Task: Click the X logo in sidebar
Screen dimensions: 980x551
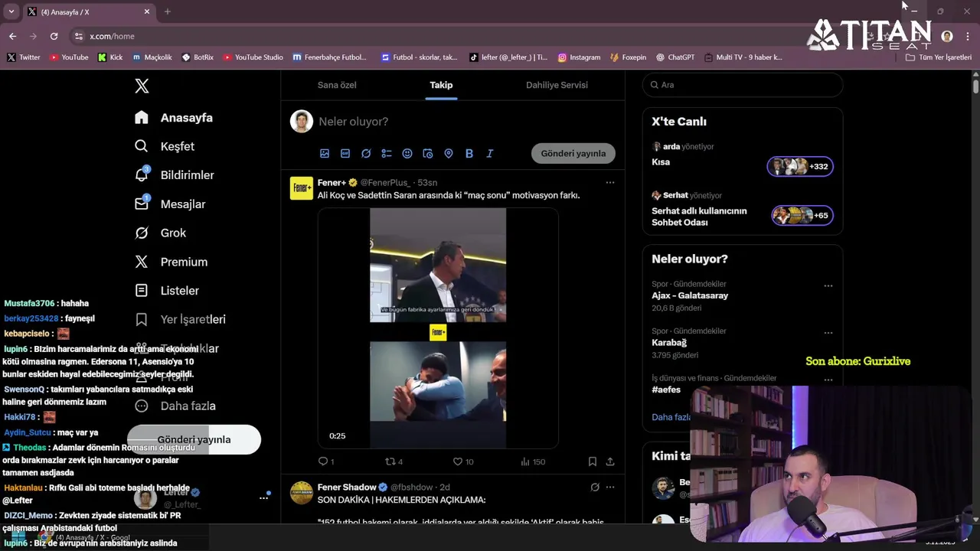Action: point(142,86)
